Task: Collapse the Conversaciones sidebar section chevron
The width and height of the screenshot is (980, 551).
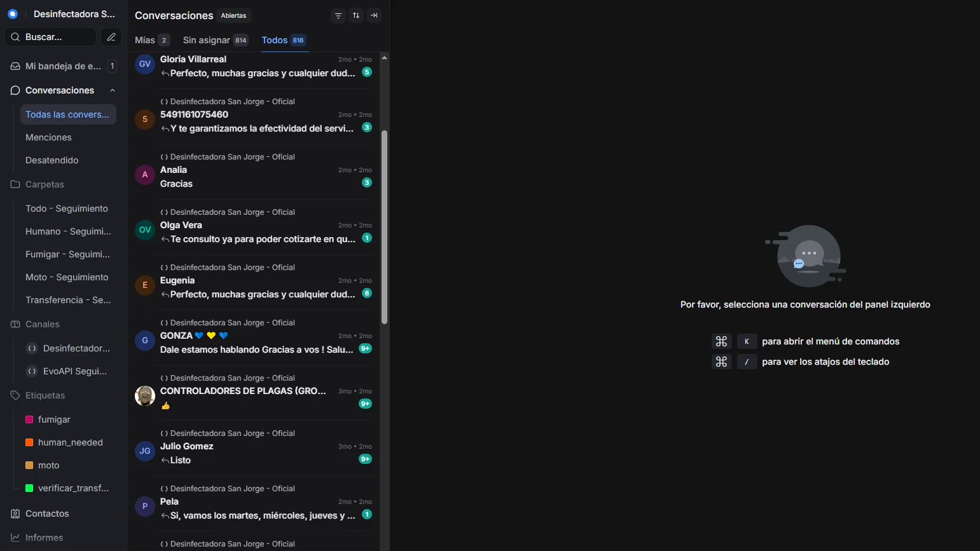Action: (x=113, y=90)
